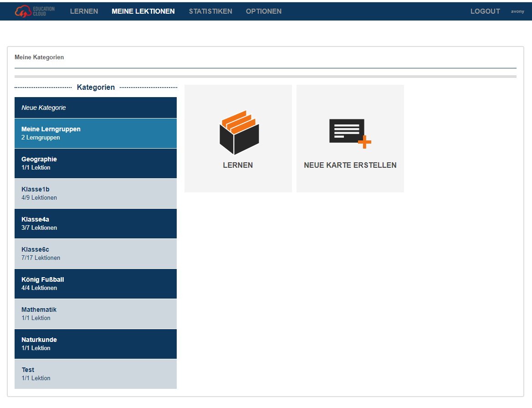Click the orange flashcard box icon
Viewport: 532px width, 408px height.
click(239, 133)
